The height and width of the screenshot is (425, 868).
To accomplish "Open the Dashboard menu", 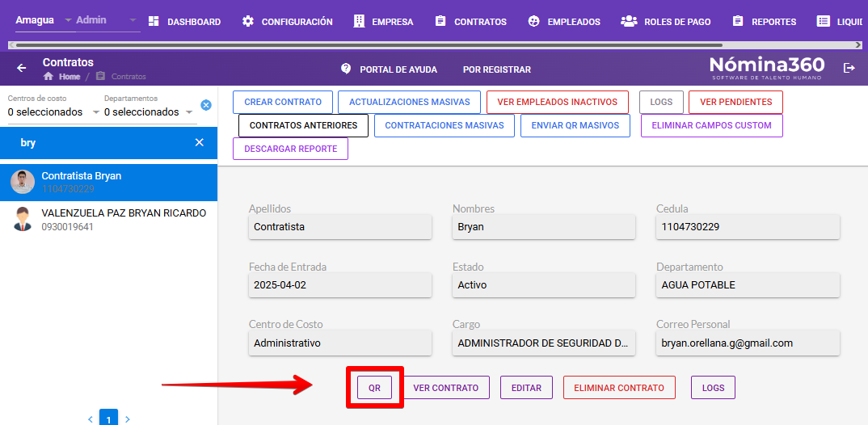I will coord(185,22).
